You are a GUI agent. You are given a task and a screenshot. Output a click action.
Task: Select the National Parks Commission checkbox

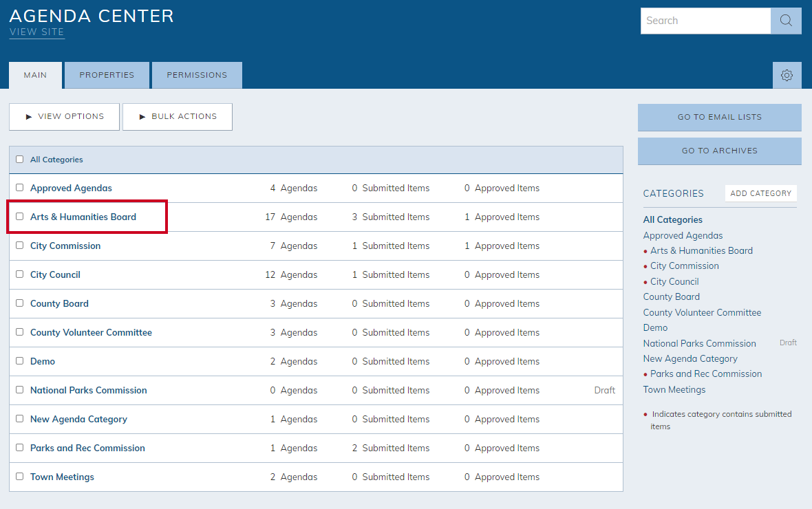click(20, 389)
